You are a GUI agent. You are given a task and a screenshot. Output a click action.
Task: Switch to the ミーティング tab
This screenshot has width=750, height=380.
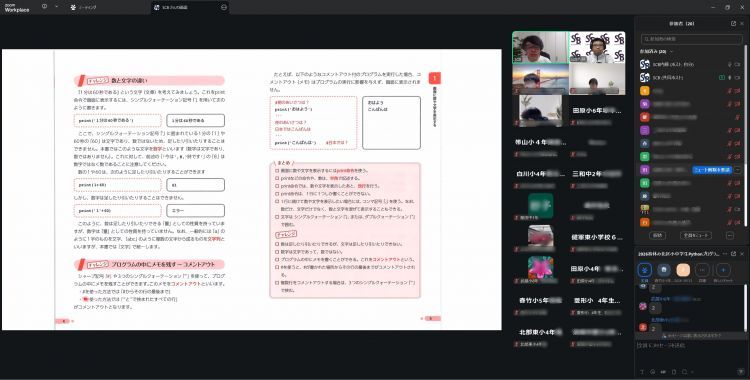pyautogui.click(x=83, y=7)
